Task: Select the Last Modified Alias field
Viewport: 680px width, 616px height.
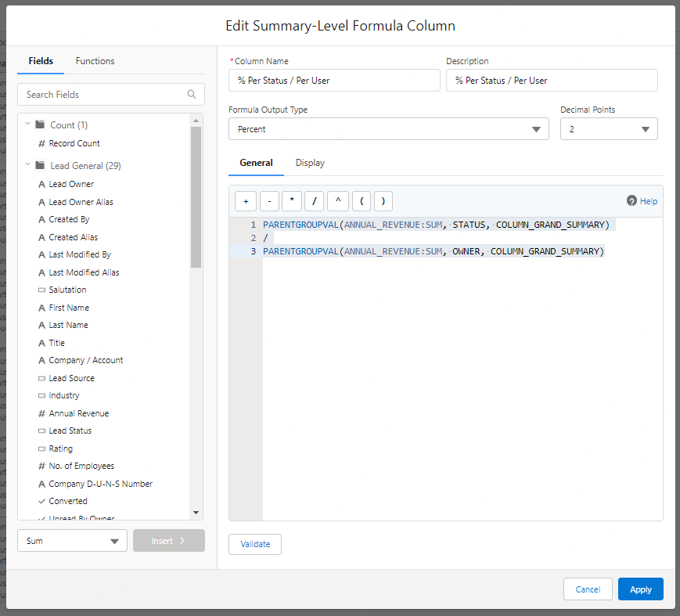Action: pos(84,272)
